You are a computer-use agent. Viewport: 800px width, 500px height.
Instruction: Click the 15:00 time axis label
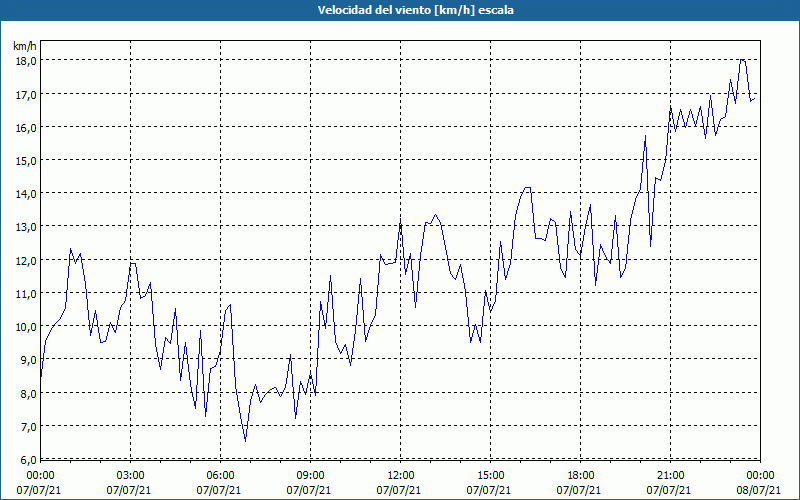(x=491, y=476)
